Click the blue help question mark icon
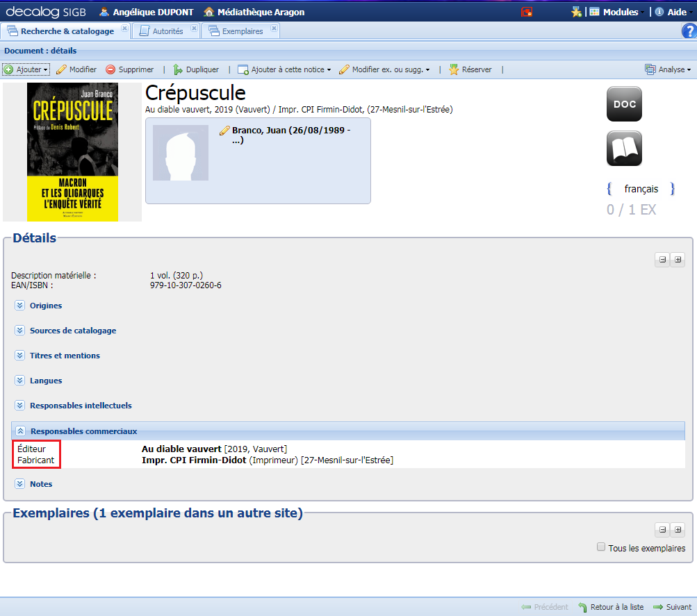The width and height of the screenshot is (697, 616). [x=689, y=31]
